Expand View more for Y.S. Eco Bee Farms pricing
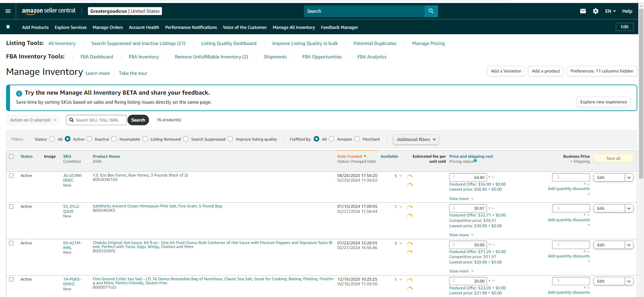The image size is (644, 297). click(x=462, y=199)
